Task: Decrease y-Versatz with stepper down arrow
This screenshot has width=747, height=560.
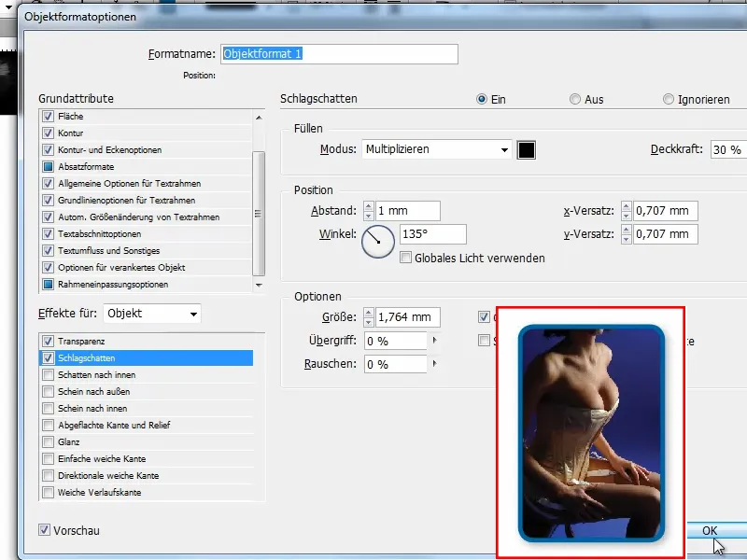Action: click(x=626, y=239)
